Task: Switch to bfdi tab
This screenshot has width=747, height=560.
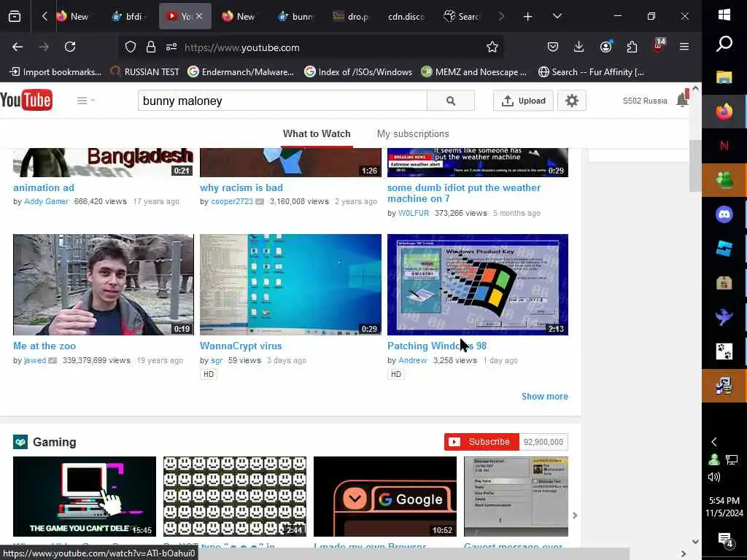Action: point(128,16)
